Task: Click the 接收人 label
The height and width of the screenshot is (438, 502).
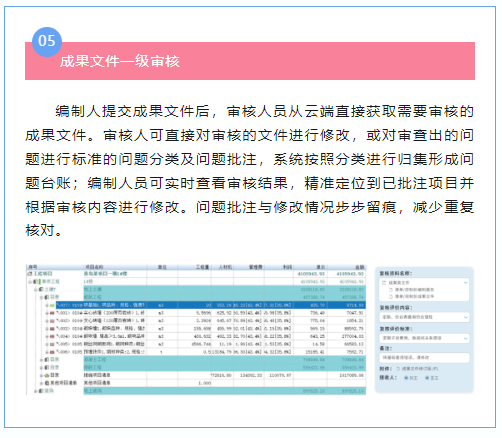Action: point(388,378)
